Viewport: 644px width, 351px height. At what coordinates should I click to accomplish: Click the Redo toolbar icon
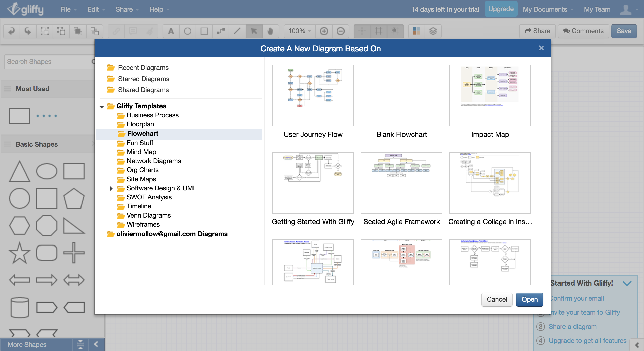pyautogui.click(x=28, y=31)
